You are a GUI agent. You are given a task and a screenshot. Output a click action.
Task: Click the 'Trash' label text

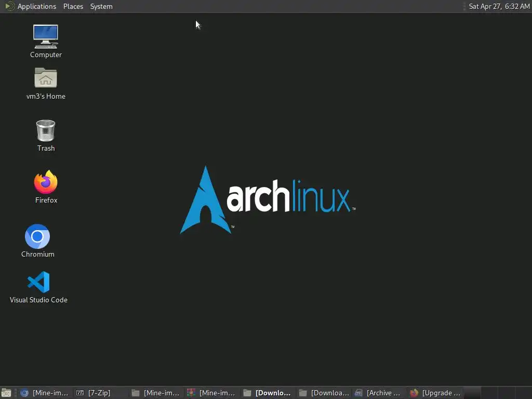pyautogui.click(x=46, y=148)
